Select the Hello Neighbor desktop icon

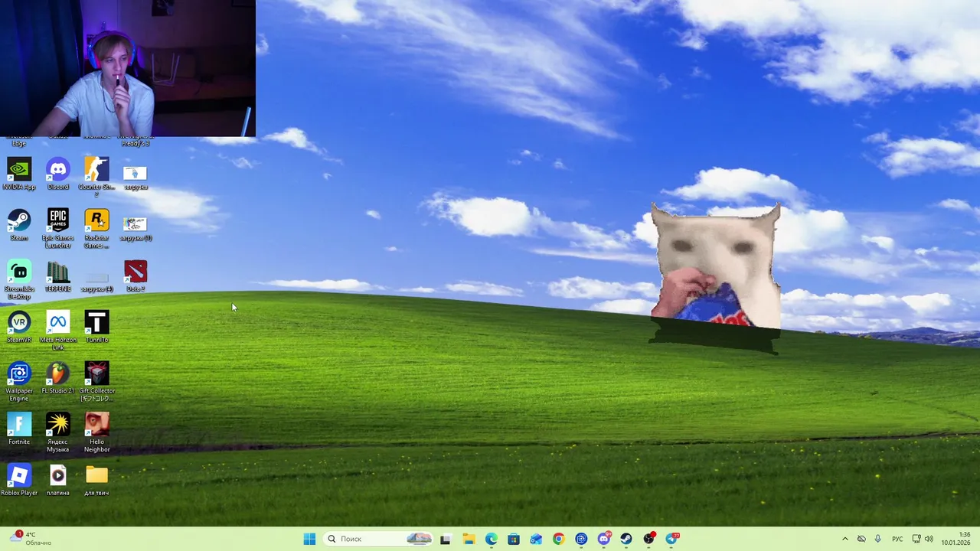tap(96, 432)
